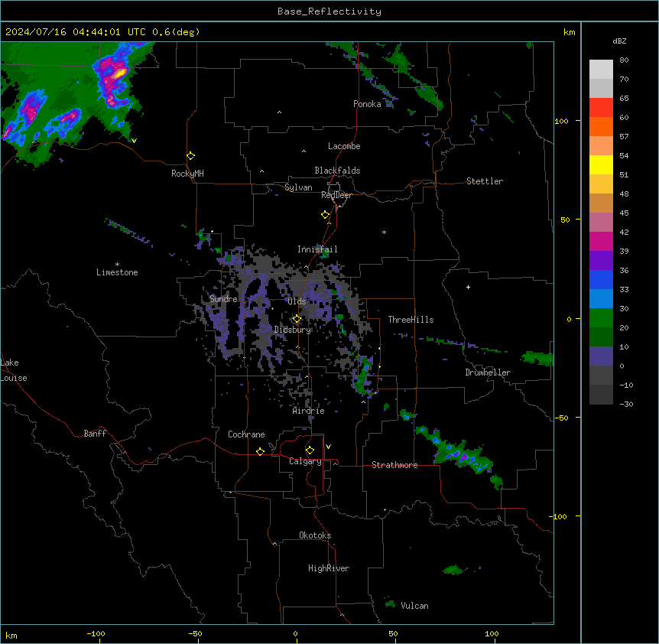The height and width of the screenshot is (644, 659).
Task: Click the yellow V marker northwest of RockyMH
Action: click(134, 141)
